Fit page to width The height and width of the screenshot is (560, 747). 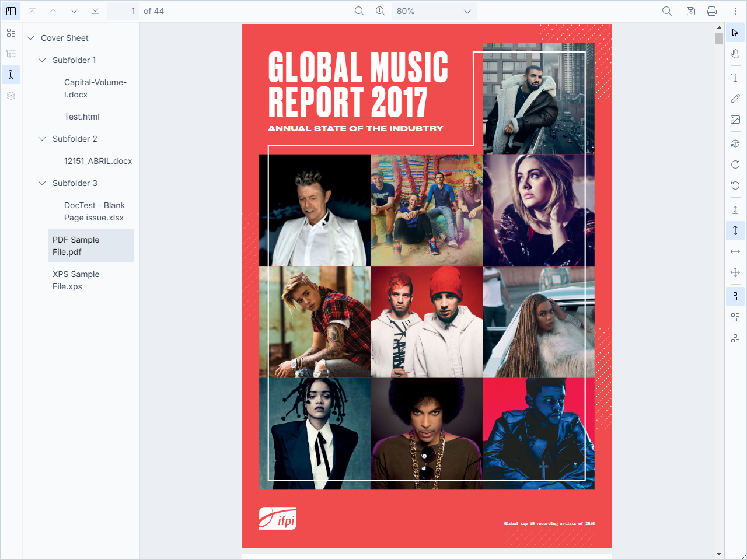pyautogui.click(x=735, y=251)
